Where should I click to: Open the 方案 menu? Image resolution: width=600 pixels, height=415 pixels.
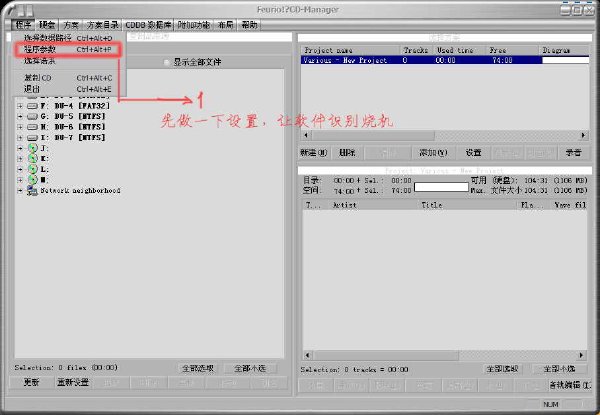[x=71, y=25]
